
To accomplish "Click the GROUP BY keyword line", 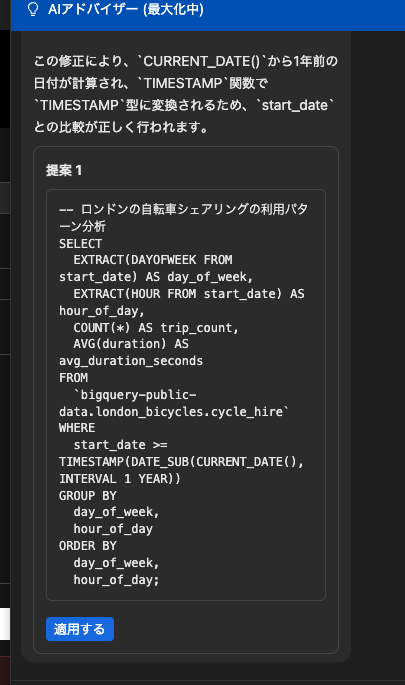I will point(88,496).
